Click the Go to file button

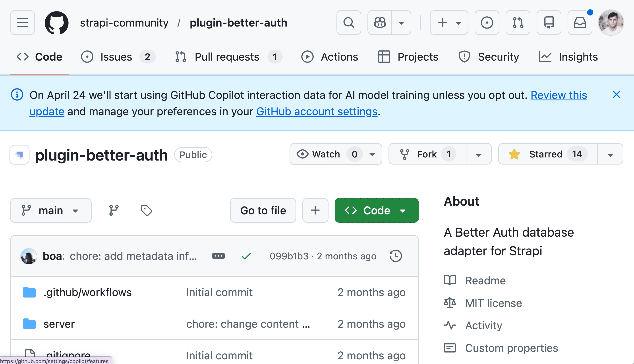pos(263,210)
